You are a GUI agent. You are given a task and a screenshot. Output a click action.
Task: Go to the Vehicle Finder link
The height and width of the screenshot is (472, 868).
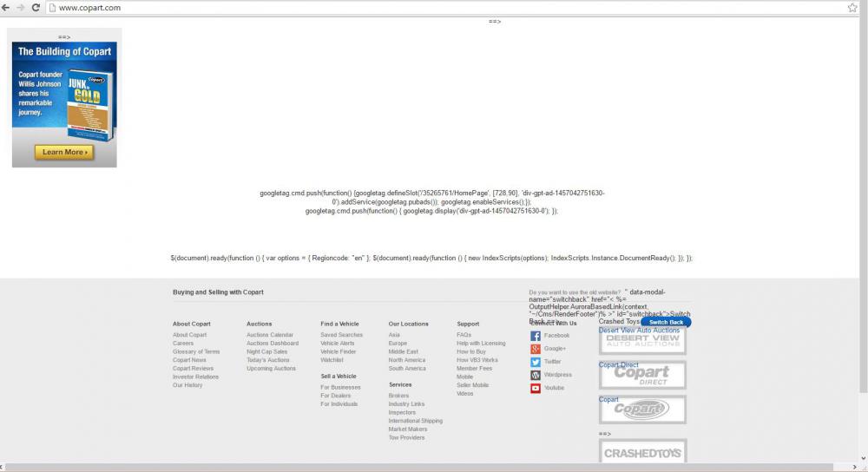tap(339, 351)
